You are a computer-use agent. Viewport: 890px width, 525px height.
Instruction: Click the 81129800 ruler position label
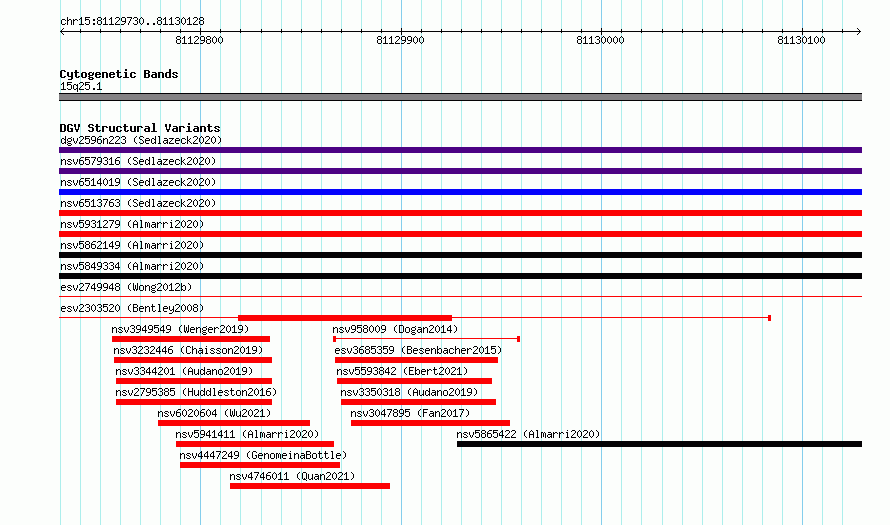pos(200,40)
